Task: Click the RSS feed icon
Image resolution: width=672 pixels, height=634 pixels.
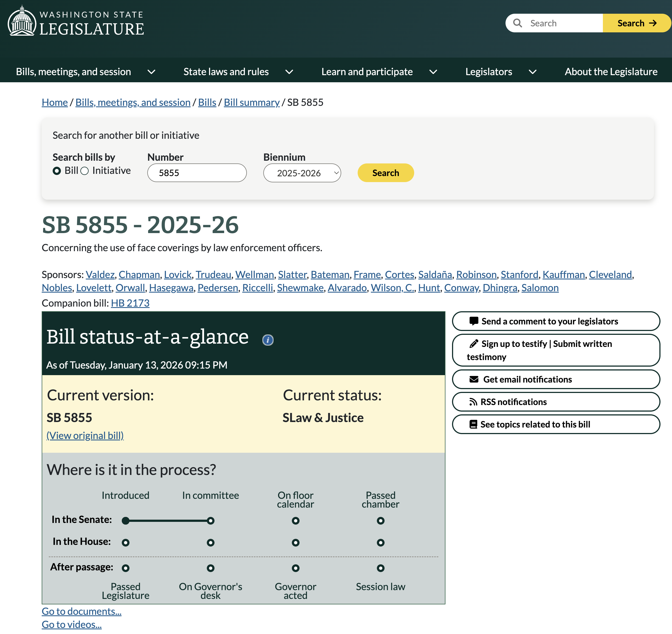Action: [473, 402]
